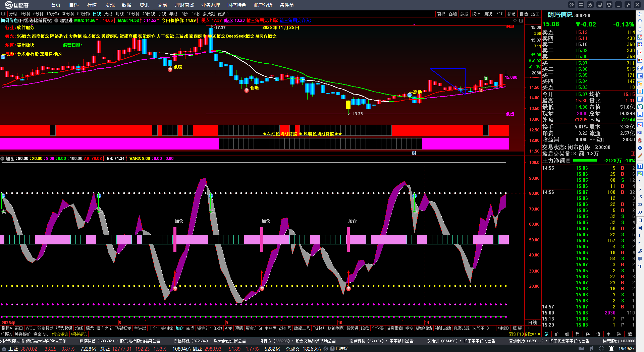Click the blue four-way move arrows icon
Image resolution: width=644 pixels, height=352 pixels.
[640, 148]
